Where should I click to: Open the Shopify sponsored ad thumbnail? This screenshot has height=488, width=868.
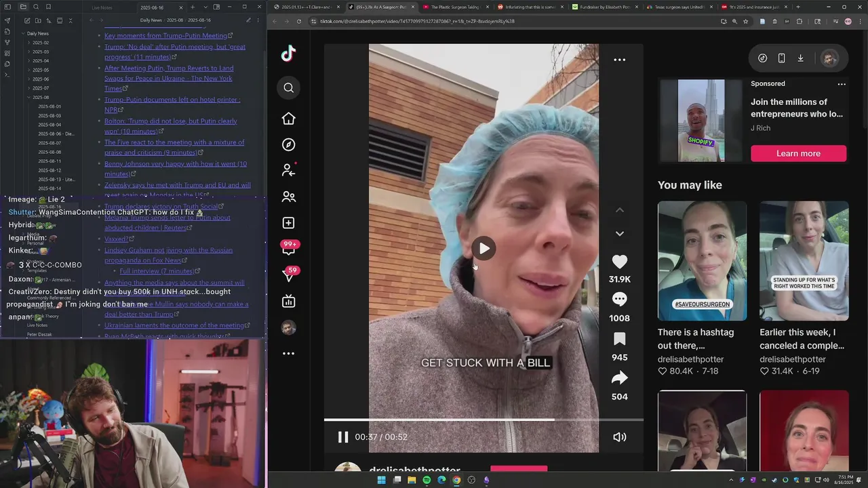click(701, 121)
